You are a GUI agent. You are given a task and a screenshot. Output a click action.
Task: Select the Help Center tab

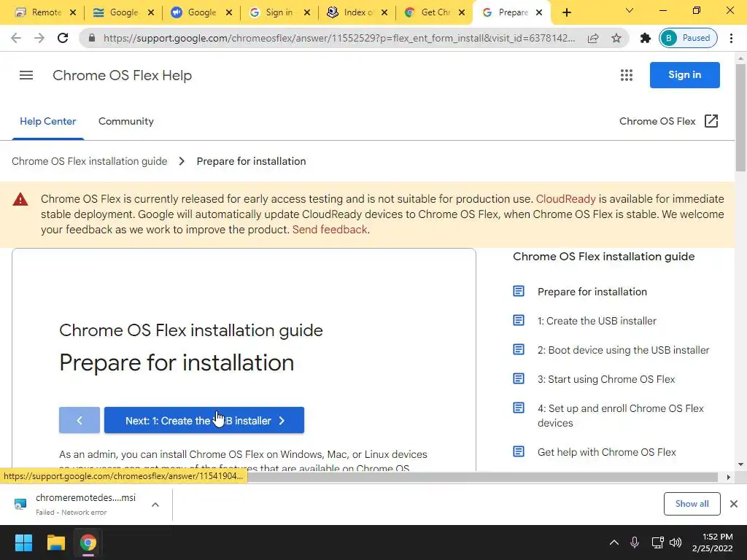pyautogui.click(x=47, y=122)
